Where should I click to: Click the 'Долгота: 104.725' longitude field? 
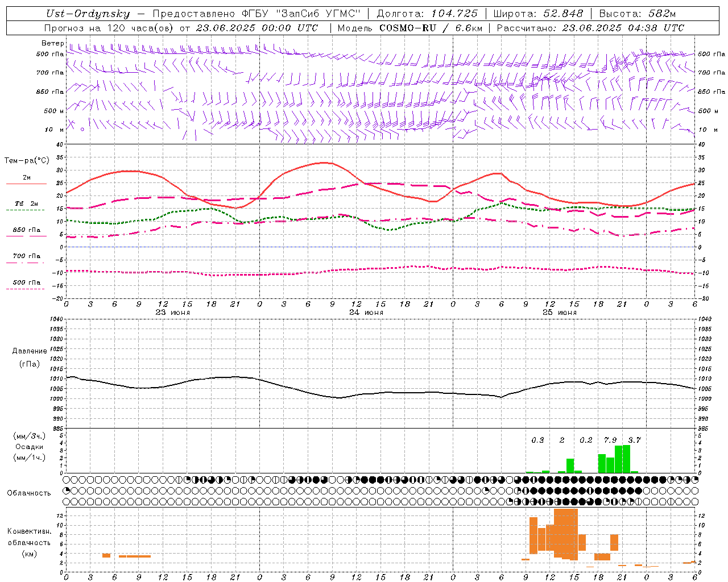427,14
